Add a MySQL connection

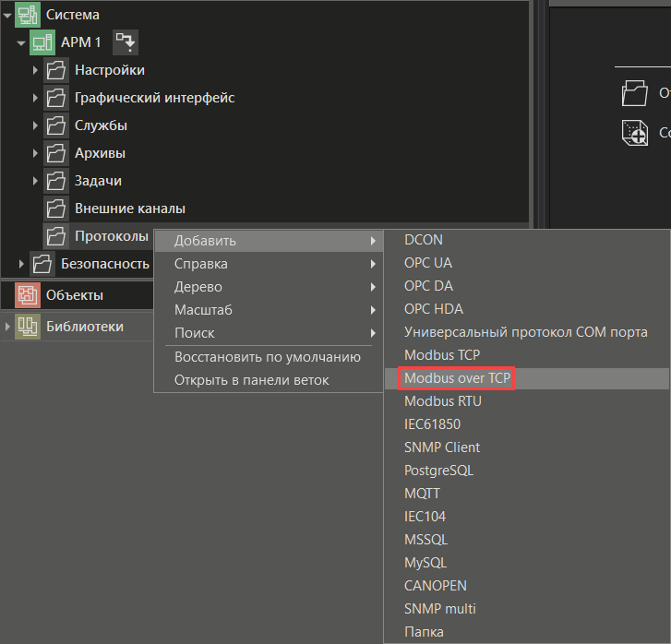(x=527, y=563)
